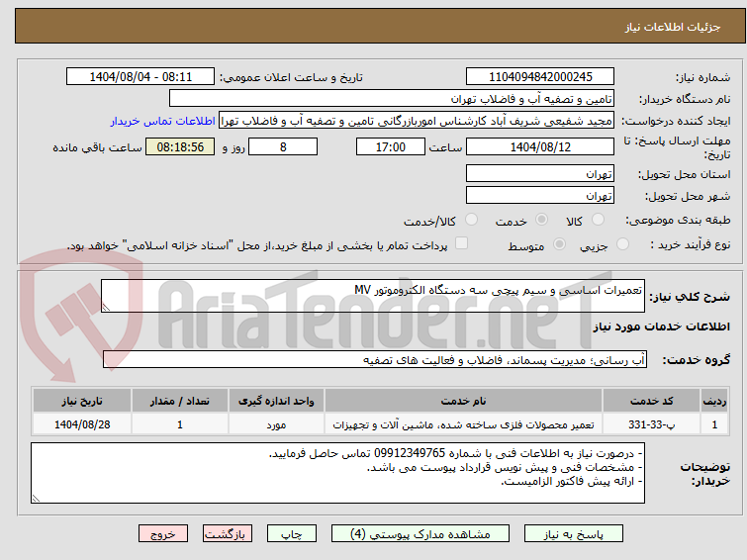Click the deadline date field 1404/08/12
The height and width of the screenshot is (560, 747).
pyautogui.click(x=540, y=146)
